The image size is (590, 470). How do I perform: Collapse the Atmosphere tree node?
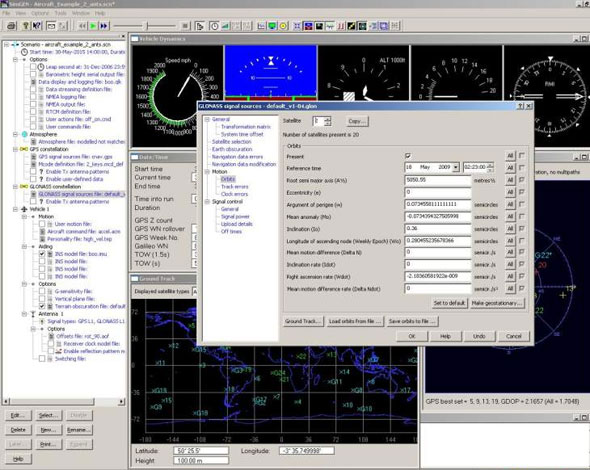pos(15,134)
